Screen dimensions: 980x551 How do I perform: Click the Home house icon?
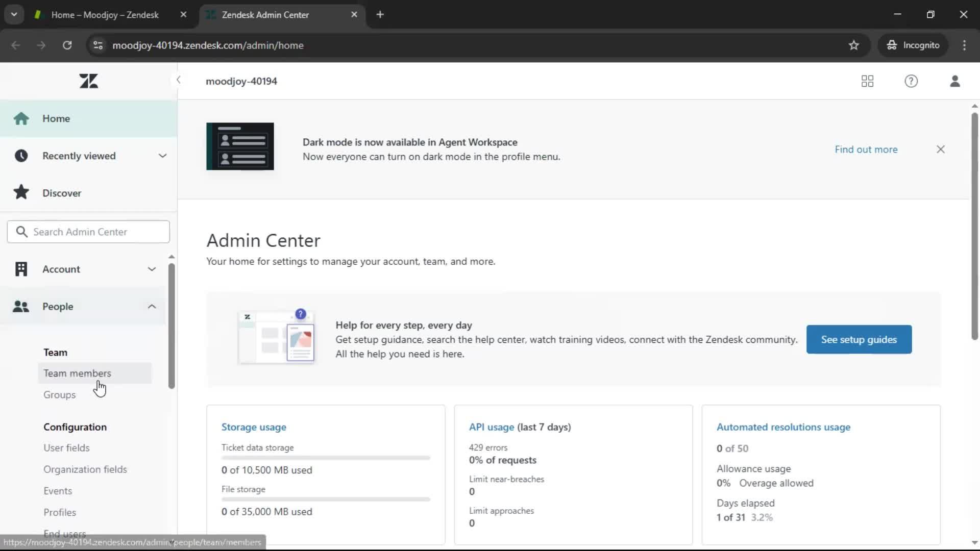21,118
